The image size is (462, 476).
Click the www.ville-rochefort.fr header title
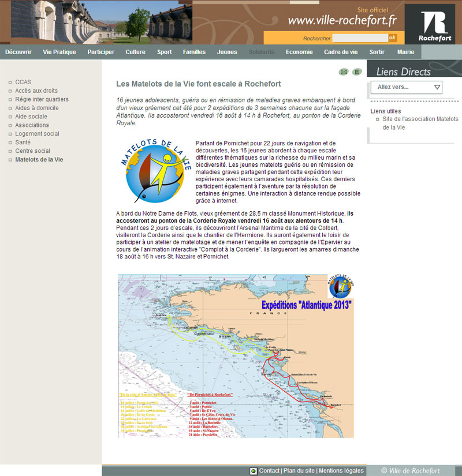[x=342, y=20]
